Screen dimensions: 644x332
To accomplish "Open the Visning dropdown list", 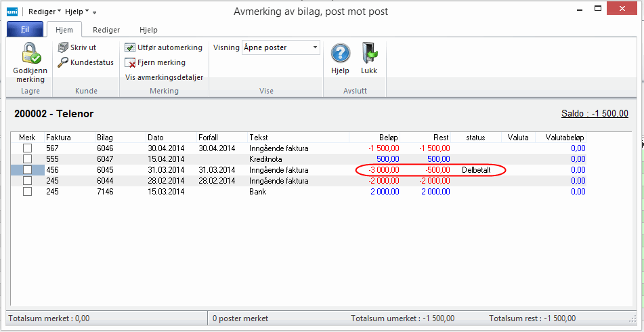I will pos(315,47).
